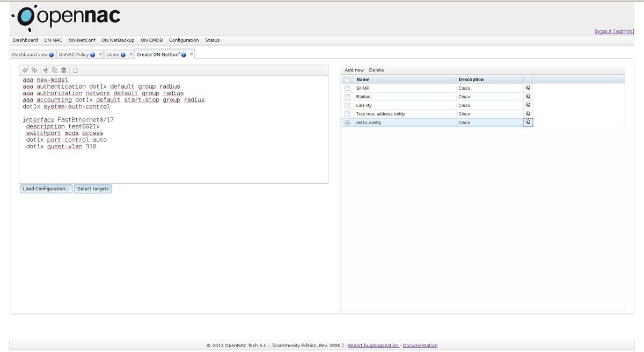This screenshot has height=352, width=644.
Task: Close the Users tab
Action: click(130, 54)
